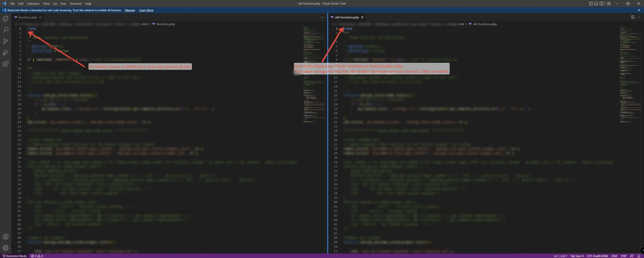Screen dimensions: 644x258
Task: Toggle primary side bar visibility
Action: click(591, 4)
